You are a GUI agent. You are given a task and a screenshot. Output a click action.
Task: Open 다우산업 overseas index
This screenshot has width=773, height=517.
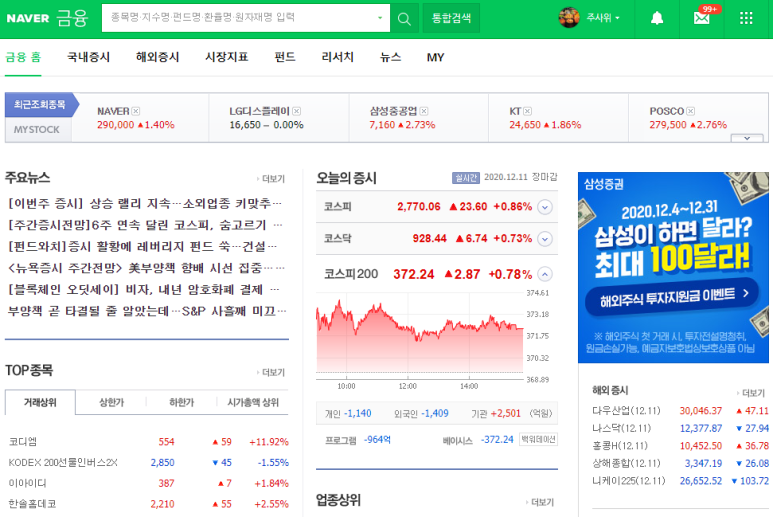click(x=626, y=411)
